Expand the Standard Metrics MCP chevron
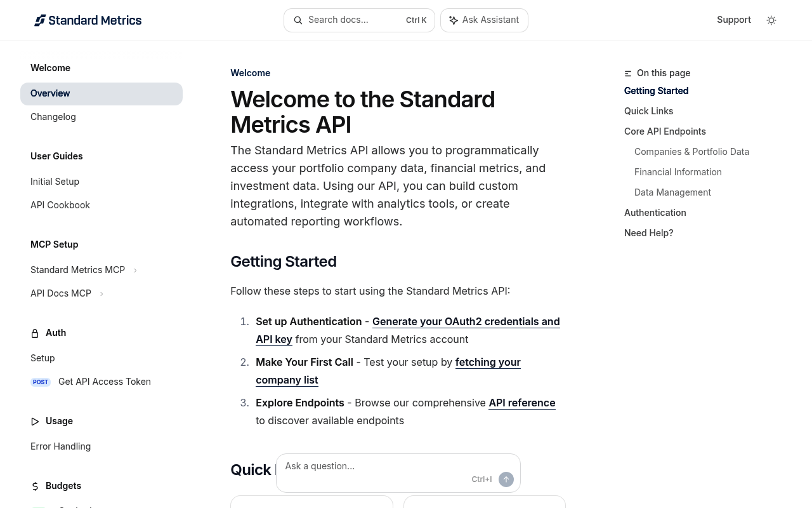812x508 pixels. [x=135, y=271]
